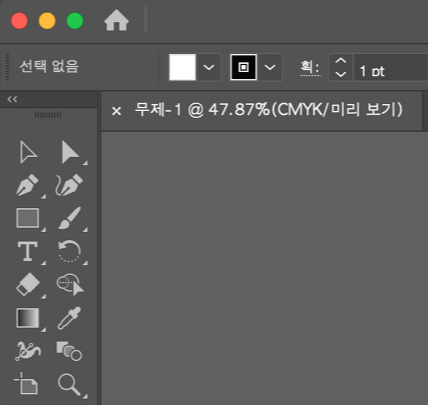Open the fill color dropdown arrow
Viewport: 428px width, 405px height.
(x=209, y=67)
